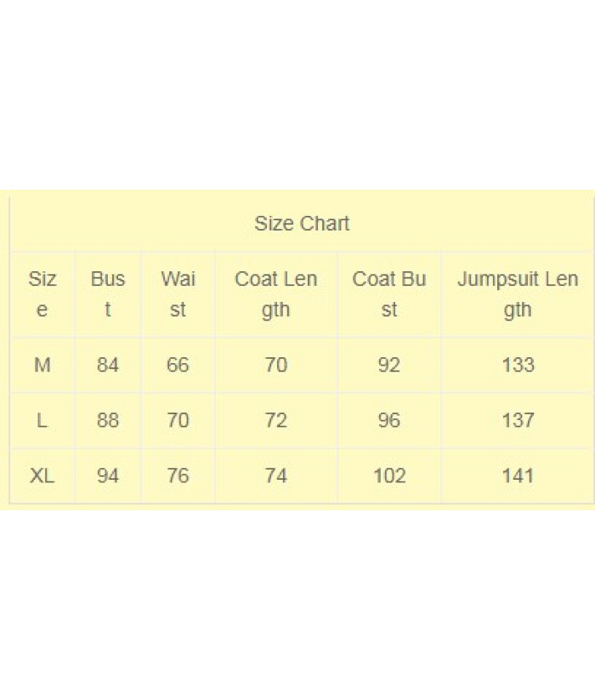Click coat length value 72

275,420
